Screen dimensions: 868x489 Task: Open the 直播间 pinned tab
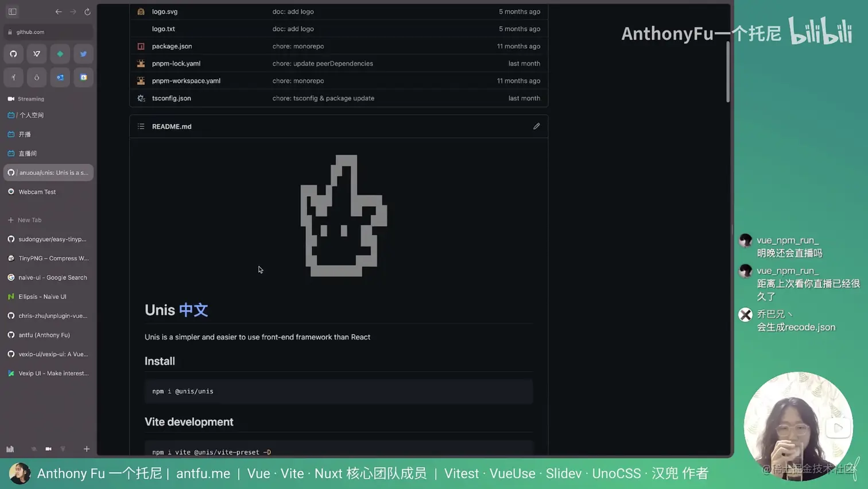tap(49, 153)
